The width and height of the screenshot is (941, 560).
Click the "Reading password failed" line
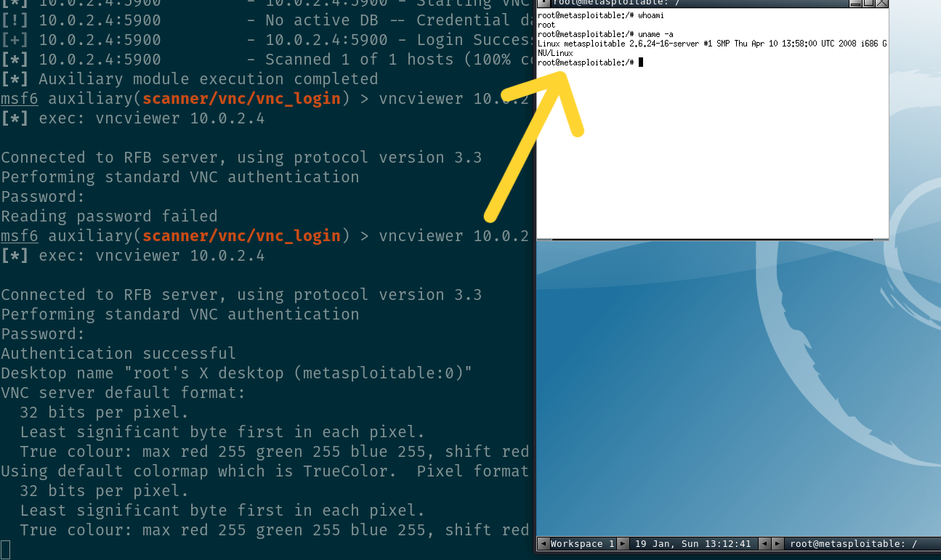(x=109, y=216)
